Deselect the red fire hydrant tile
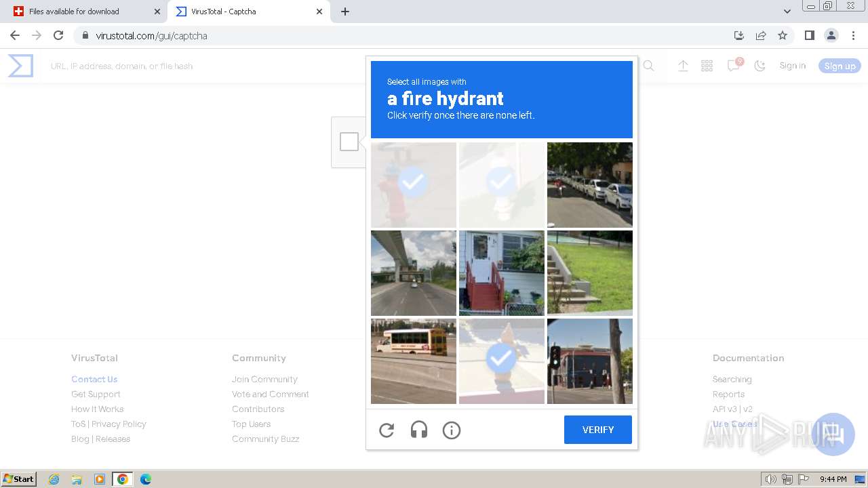 [x=414, y=185]
